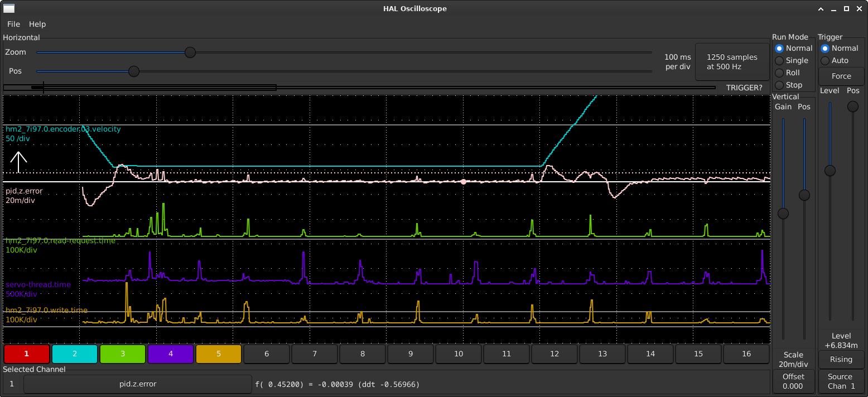868x397 pixels.
Task: Select purple channel 4 button
Action: 171,354
